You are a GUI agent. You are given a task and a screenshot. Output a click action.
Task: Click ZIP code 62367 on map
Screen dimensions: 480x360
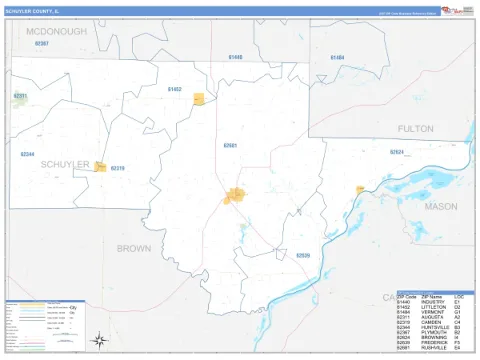[42, 43]
